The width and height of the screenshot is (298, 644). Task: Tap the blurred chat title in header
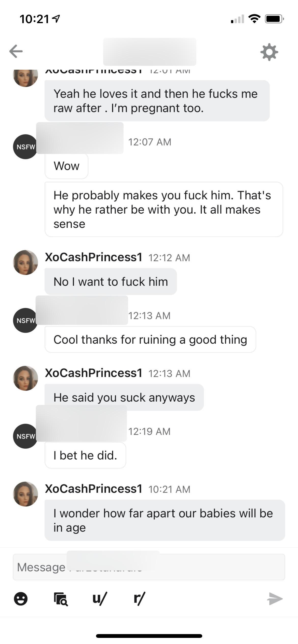(x=150, y=52)
